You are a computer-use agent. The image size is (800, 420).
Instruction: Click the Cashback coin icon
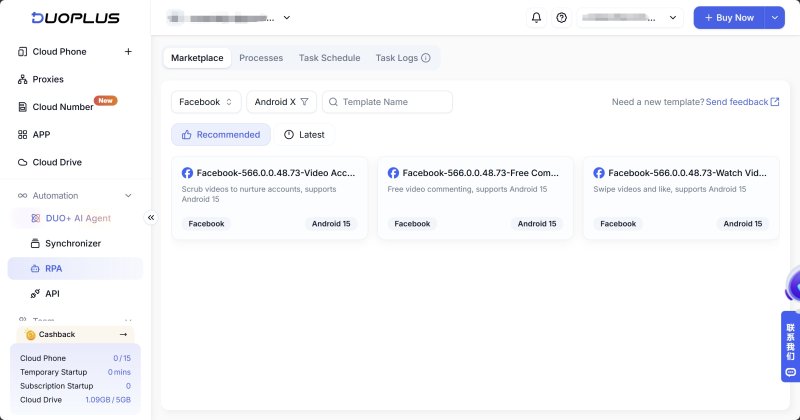[x=31, y=335]
